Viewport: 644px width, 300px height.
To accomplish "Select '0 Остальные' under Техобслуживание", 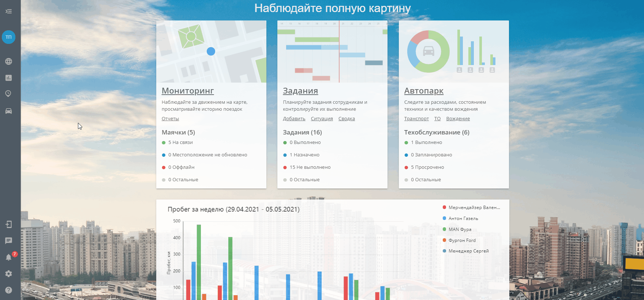I will click(x=422, y=180).
